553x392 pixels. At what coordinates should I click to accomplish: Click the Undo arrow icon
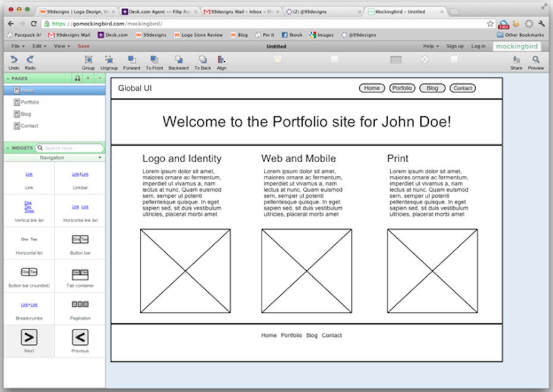point(14,59)
